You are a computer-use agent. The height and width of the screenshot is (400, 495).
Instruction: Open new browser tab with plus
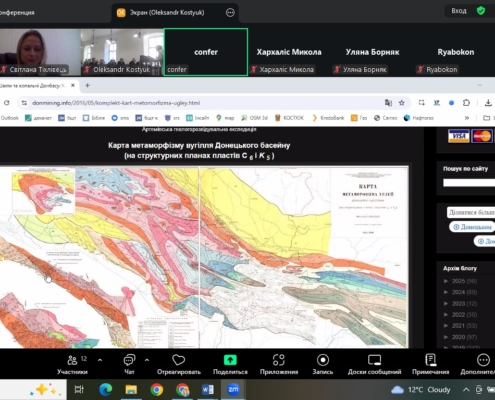point(87,86)
